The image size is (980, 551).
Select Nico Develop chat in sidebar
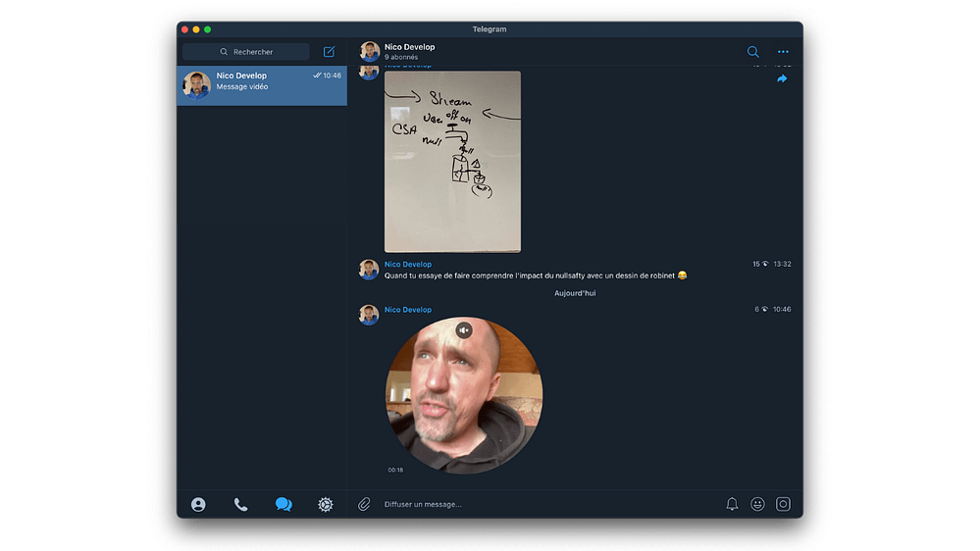[x=262, y=85]
